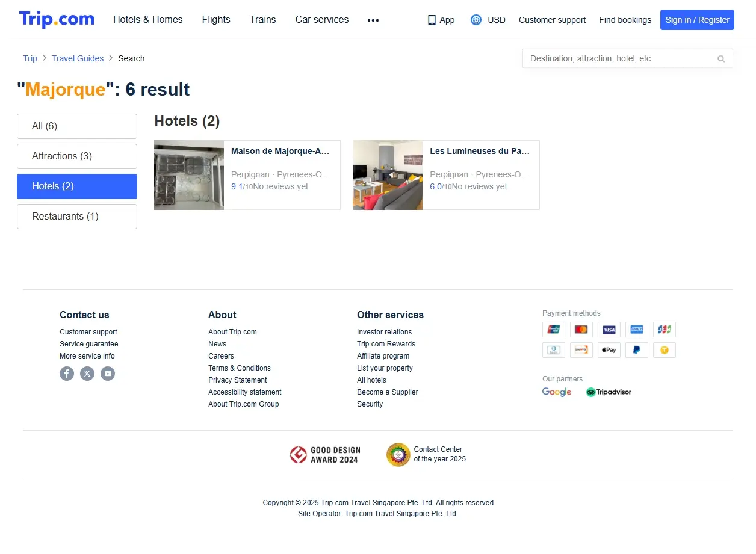Click Find bookings in the header
Viewport: 756px width, 554px height.
[625, 20]
